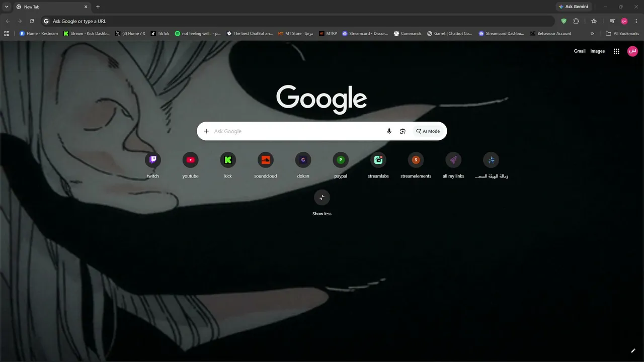Open the soundcloud shortcut
Image resolution: width=644 pixels, height=362 pixels.
tap(266, 165)
